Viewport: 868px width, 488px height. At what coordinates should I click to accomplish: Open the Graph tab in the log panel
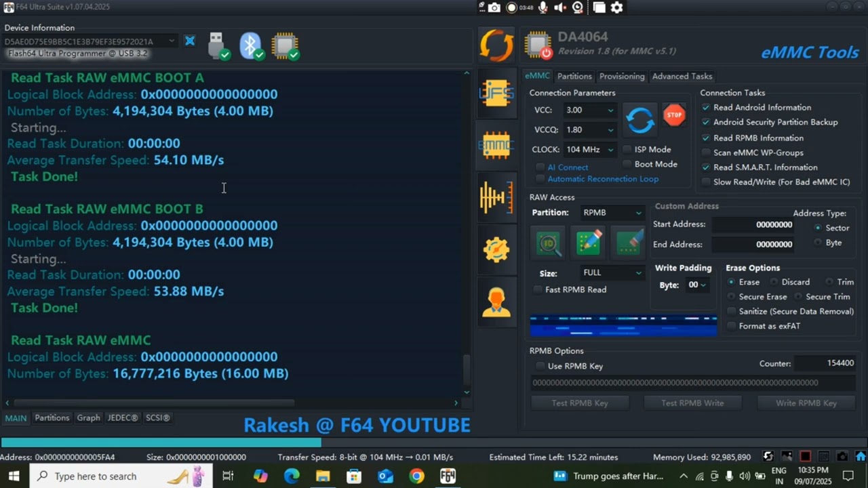coord(88,418)
